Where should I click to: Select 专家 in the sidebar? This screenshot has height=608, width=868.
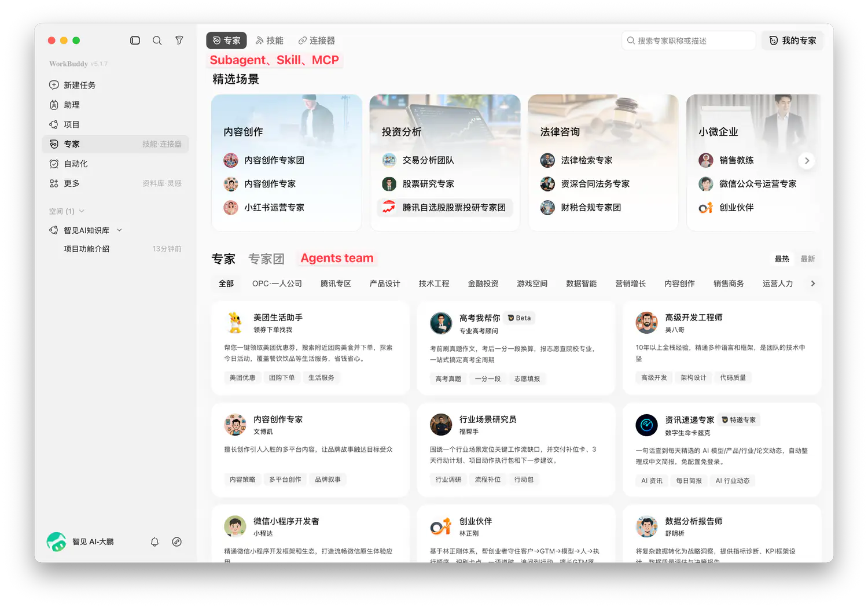tap(115, 144)
